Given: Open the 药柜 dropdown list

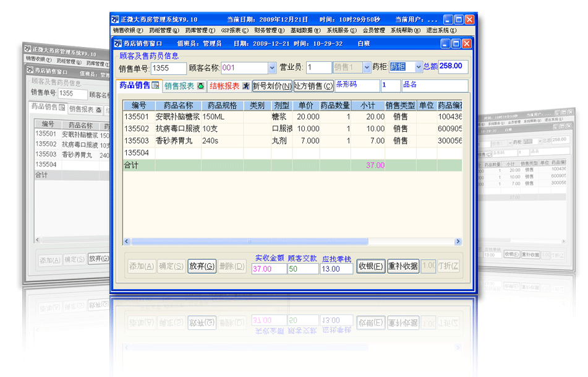Looking at the screenshot, I should point(419,67).
